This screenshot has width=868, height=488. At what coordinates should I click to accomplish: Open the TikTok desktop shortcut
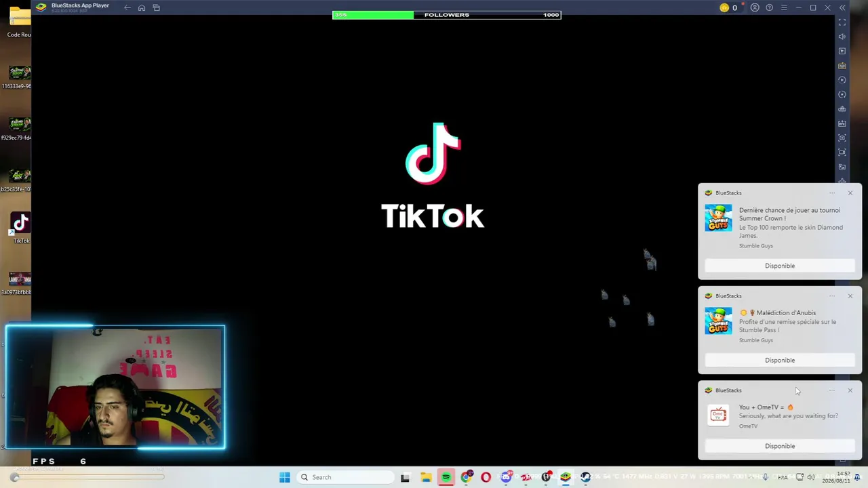tap(21, 228)
